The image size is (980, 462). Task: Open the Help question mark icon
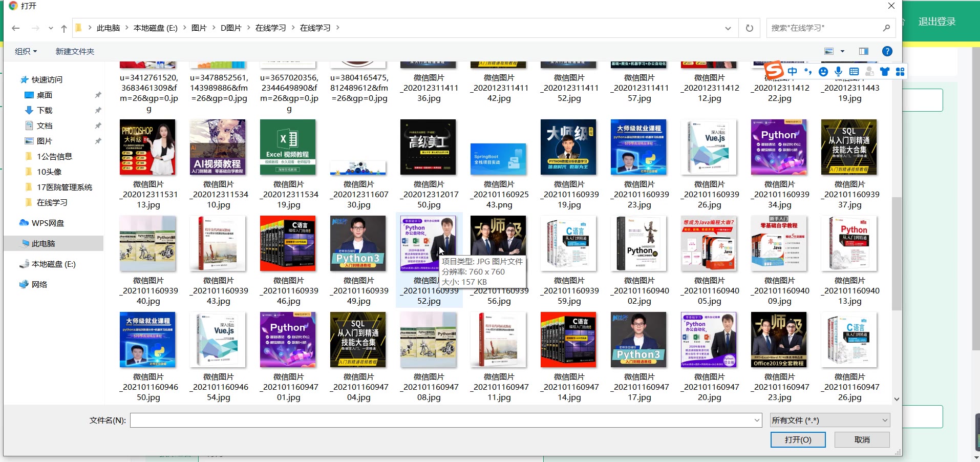887,51
